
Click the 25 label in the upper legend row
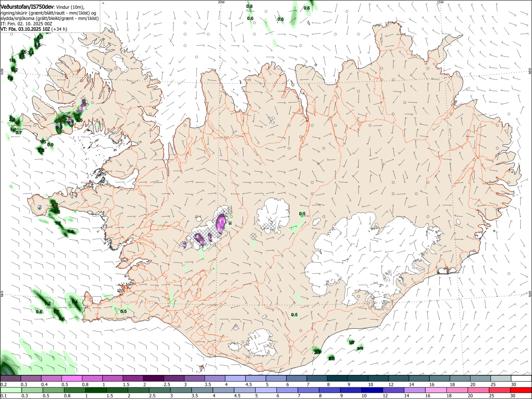point(493,385)
